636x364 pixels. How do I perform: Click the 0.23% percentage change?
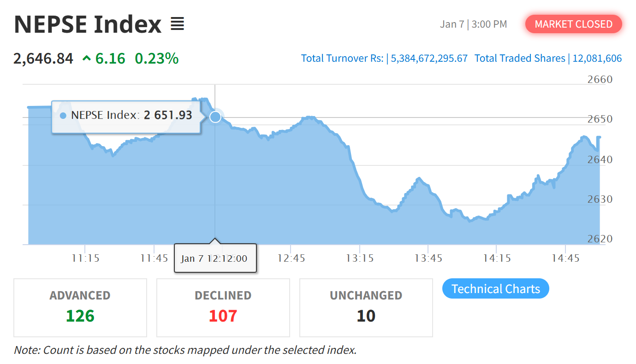click(156, 59)
